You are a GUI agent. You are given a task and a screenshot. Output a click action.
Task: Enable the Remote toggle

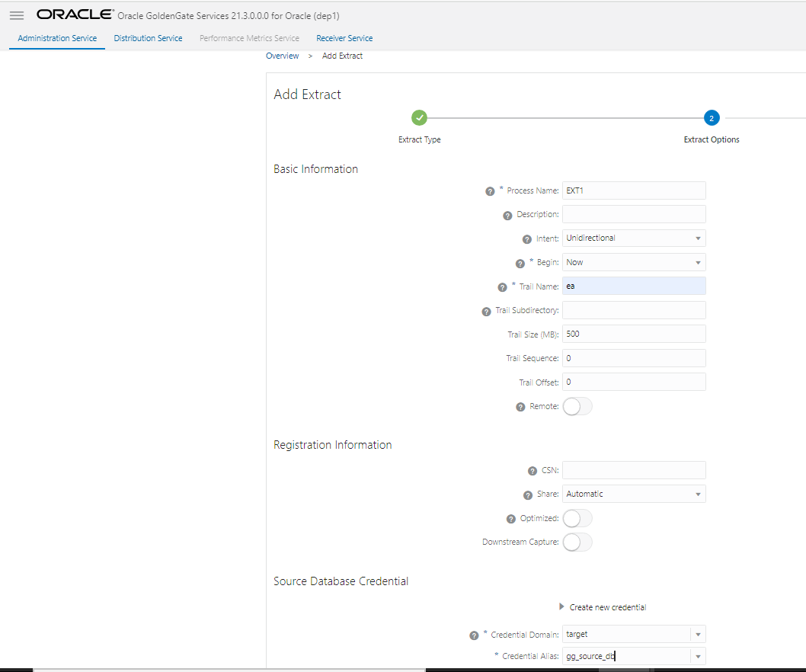[x=577, y=406]
